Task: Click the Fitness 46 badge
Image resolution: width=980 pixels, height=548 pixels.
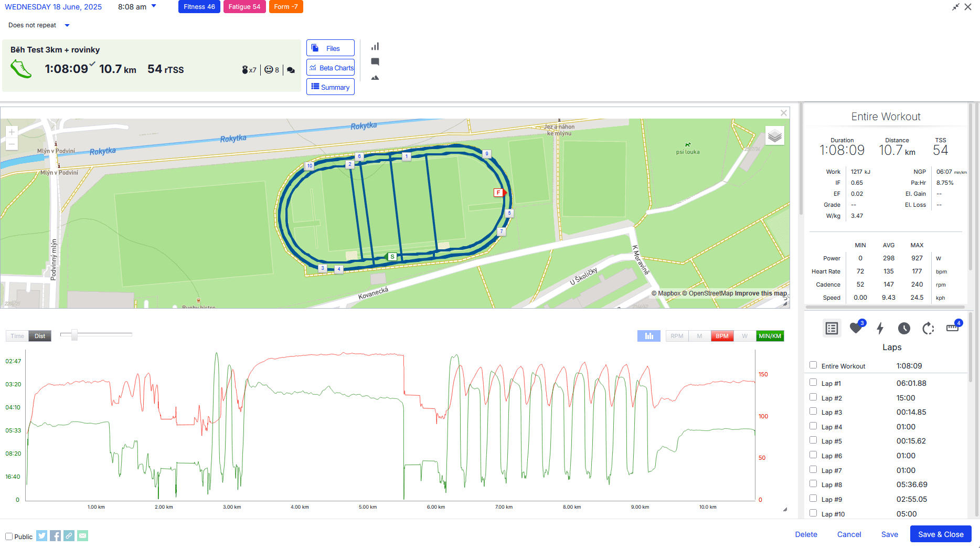Action: coord(199,7)
